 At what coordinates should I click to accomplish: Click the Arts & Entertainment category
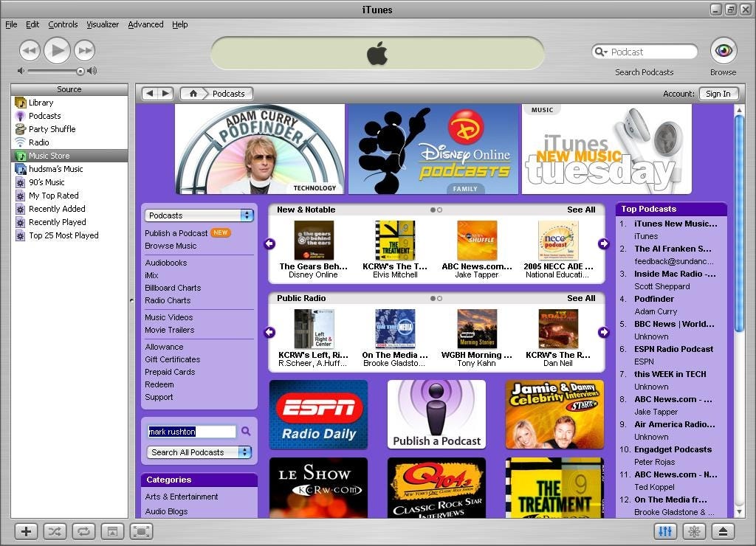[182, 497]
